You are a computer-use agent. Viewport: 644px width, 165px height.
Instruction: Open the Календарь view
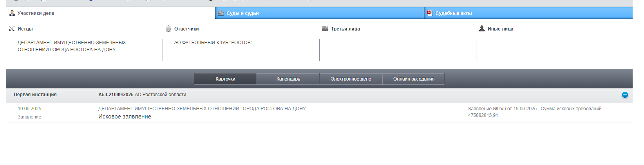[288, 79]
